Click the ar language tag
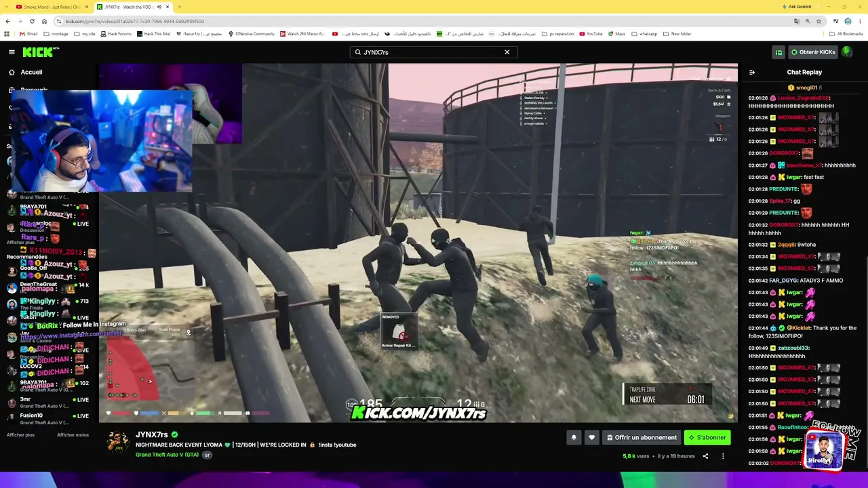The width and height of the screenshot is (868, 488). pos(208,455)
